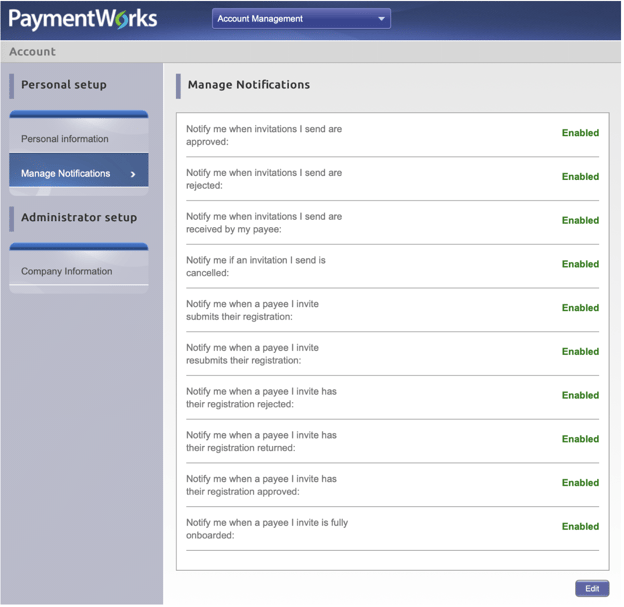Select 'invitations I send are approved' label

tap(265, 136)
